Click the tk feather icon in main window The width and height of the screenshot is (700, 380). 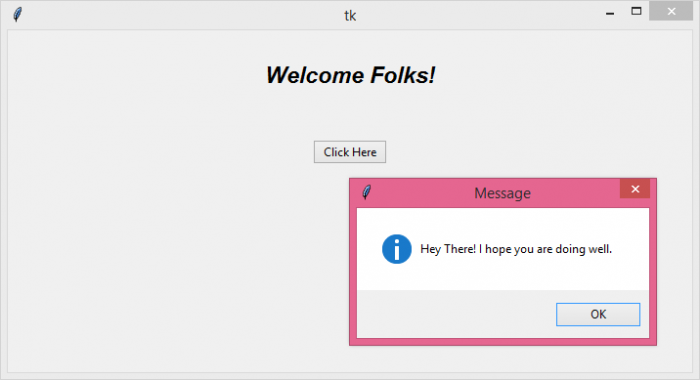pos(17,15)
